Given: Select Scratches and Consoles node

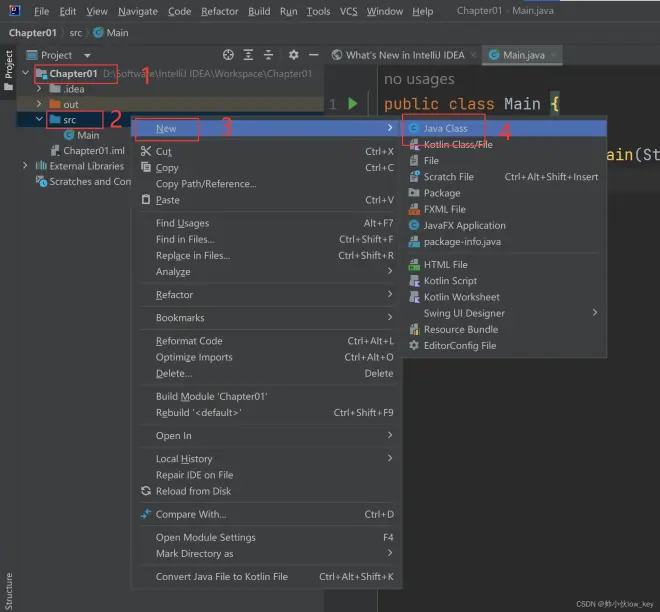Looking at the screenshot, I should [x=83, y=181].
